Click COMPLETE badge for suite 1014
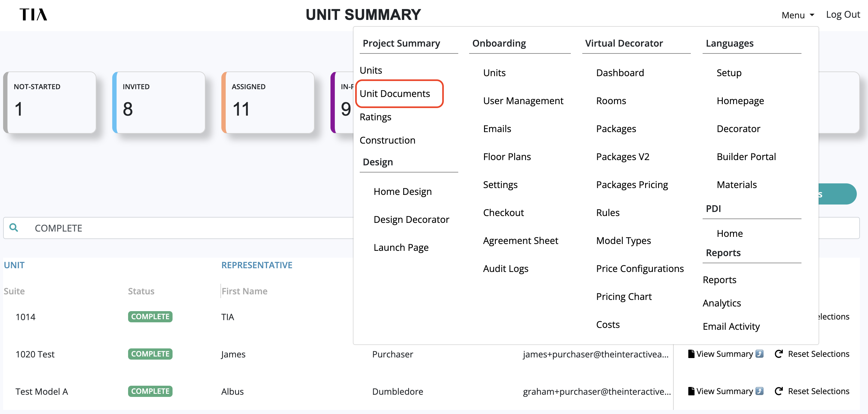The width and height of the screenshot is (868, 414). tap(150, 317)
